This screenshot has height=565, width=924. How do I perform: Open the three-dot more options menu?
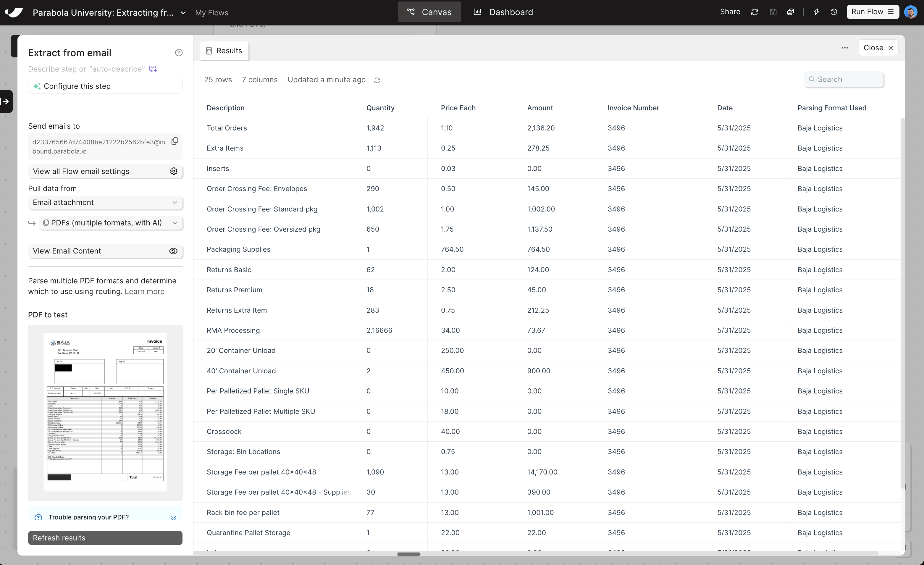[x=844, y=48]
